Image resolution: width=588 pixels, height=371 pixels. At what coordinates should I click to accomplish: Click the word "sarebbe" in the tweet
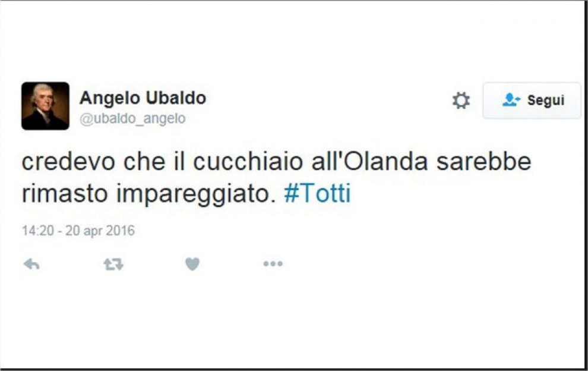[484, 162]
